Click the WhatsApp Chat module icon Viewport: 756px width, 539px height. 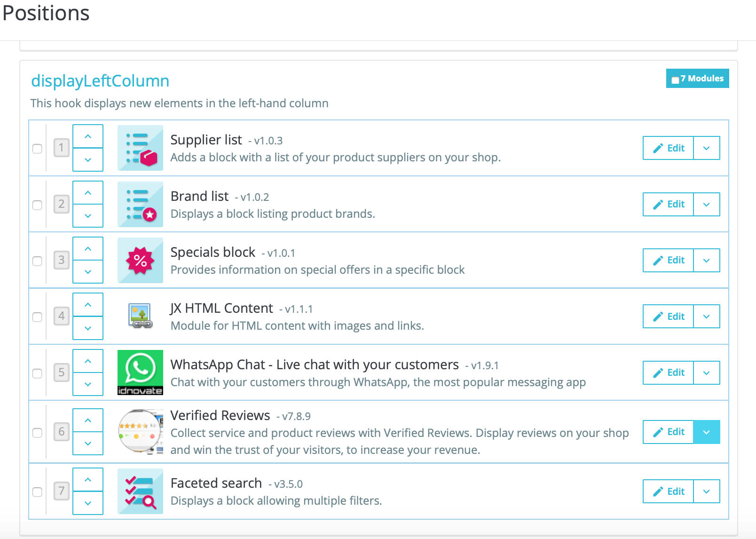pos(140,373)
